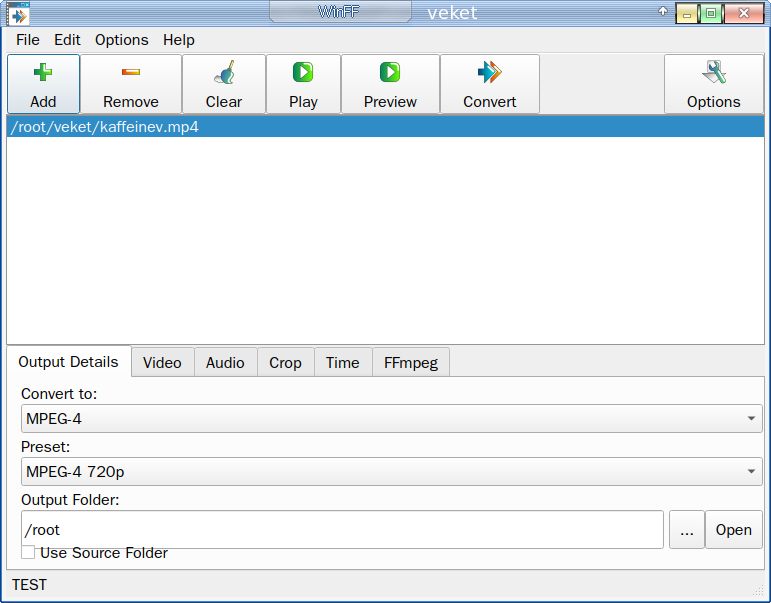Close the WinFF window
The height and width of the screenshot is (603, 771).
point(743,13)
